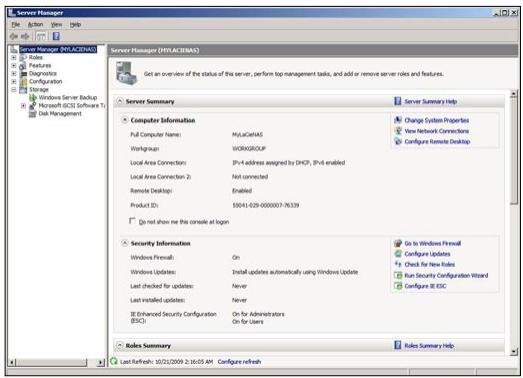This screenshot has height=378, width=523.
Task: Expand the Features tree node
Action: click(x=14, y=65)
